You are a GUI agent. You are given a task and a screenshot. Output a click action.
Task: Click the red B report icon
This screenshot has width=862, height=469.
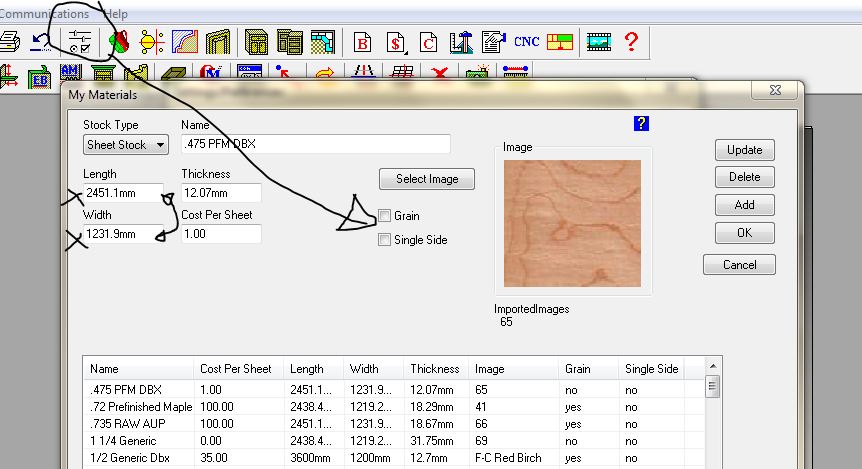click(363, 42)
